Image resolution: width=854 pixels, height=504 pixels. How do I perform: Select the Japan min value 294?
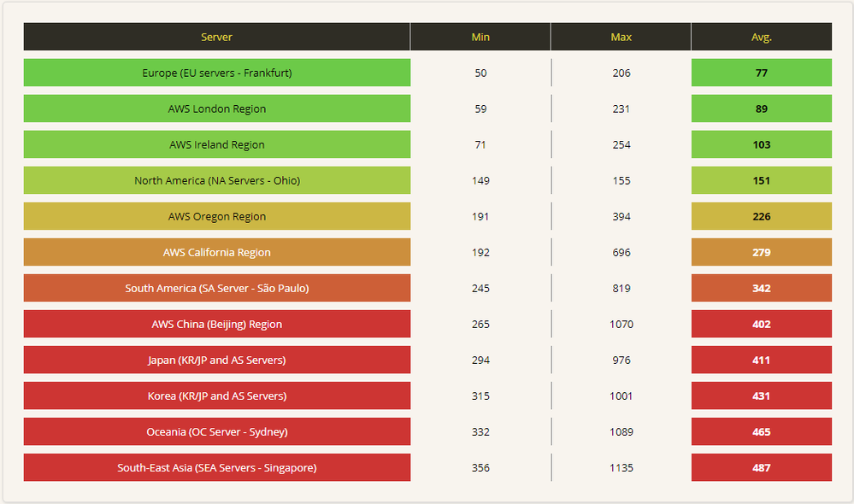[x=480, y=360]
